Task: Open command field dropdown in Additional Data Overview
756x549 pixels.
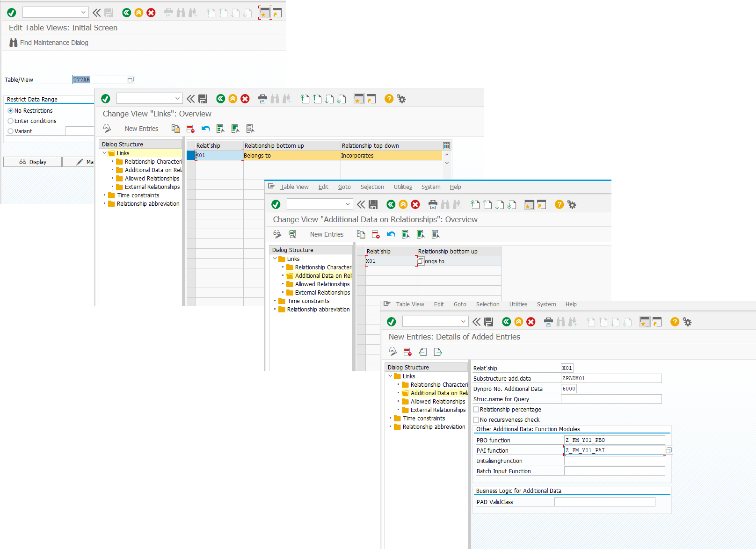Action: 348,204
